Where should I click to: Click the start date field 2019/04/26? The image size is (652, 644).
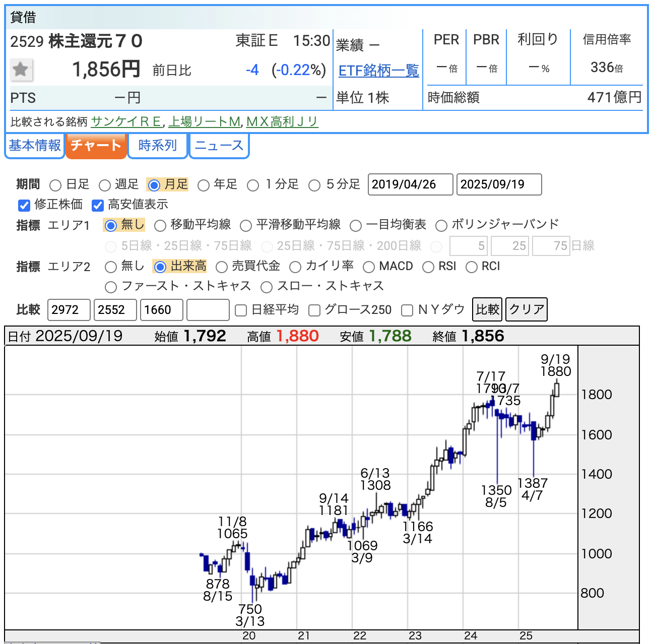click(x=410, y=184)
